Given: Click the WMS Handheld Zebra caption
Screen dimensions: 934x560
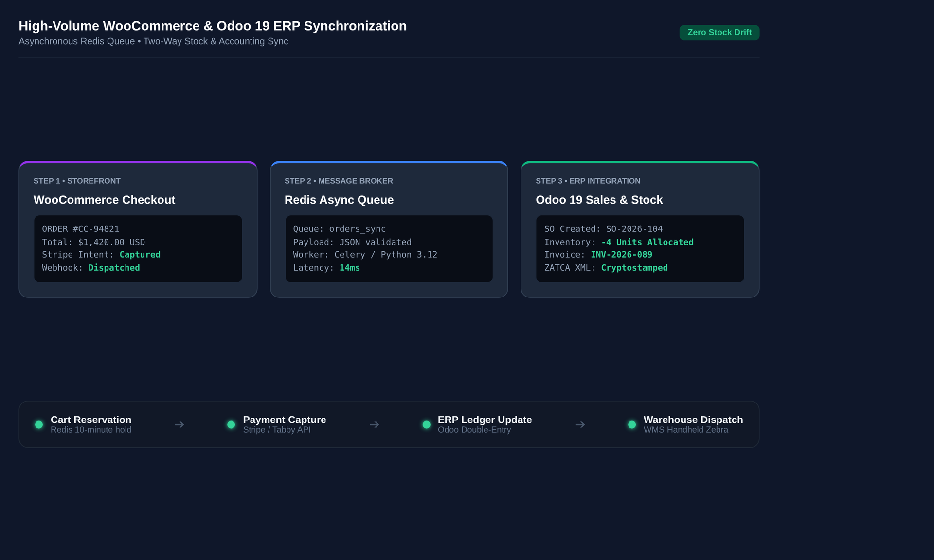Looking at the screenshot, I should click(686, 430).
